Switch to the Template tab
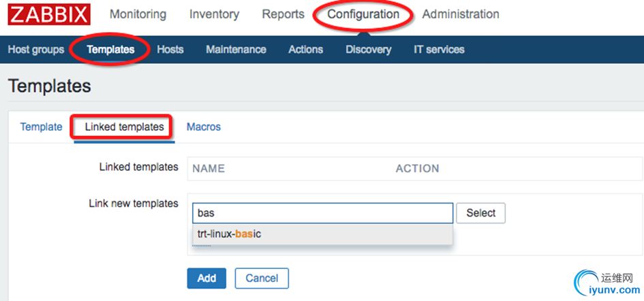 tap(41, 127)
